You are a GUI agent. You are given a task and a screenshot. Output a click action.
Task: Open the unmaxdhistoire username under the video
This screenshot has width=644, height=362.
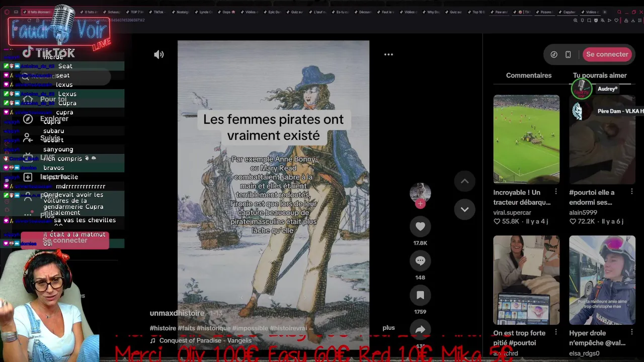coord(177,313)
